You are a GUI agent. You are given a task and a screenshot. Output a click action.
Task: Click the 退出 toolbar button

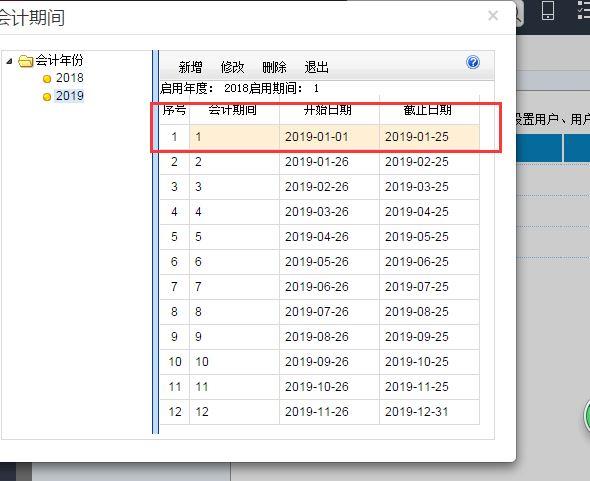pos(316,67)
